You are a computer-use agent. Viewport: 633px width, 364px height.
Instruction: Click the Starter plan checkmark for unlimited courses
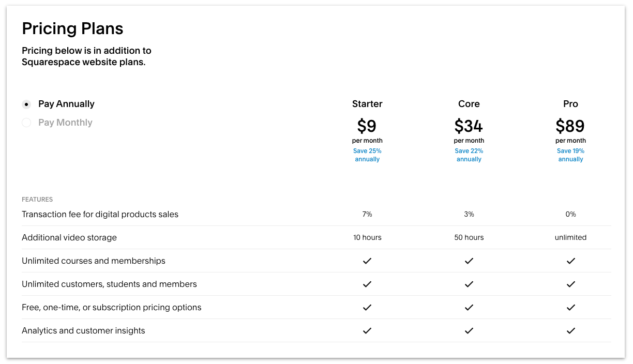click(x=367, y=261)
